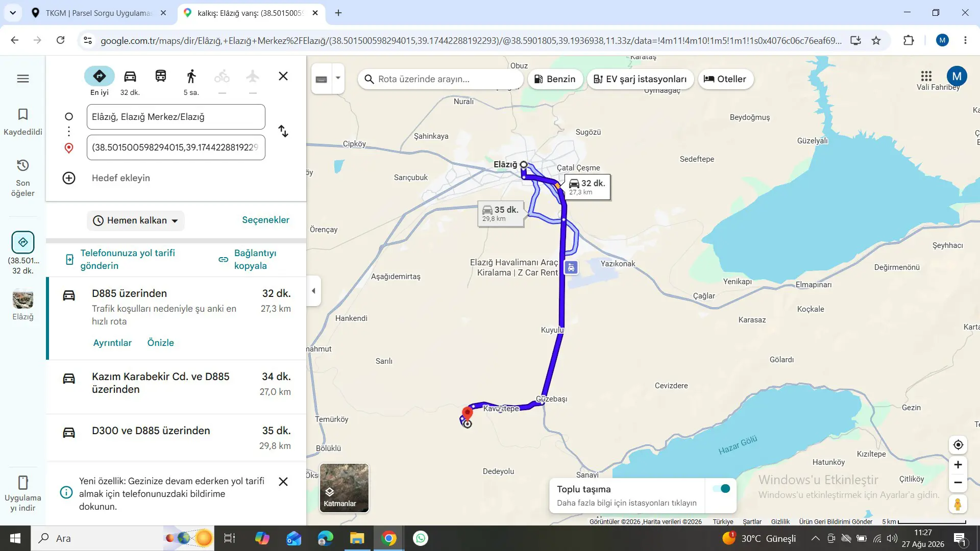
Task: Dismiss the 'Yeni özellik' notification banner
Action: (283, 482)
